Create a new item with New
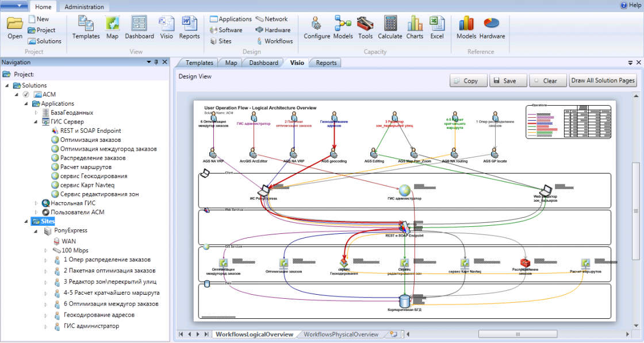 (x=39, y=19)
